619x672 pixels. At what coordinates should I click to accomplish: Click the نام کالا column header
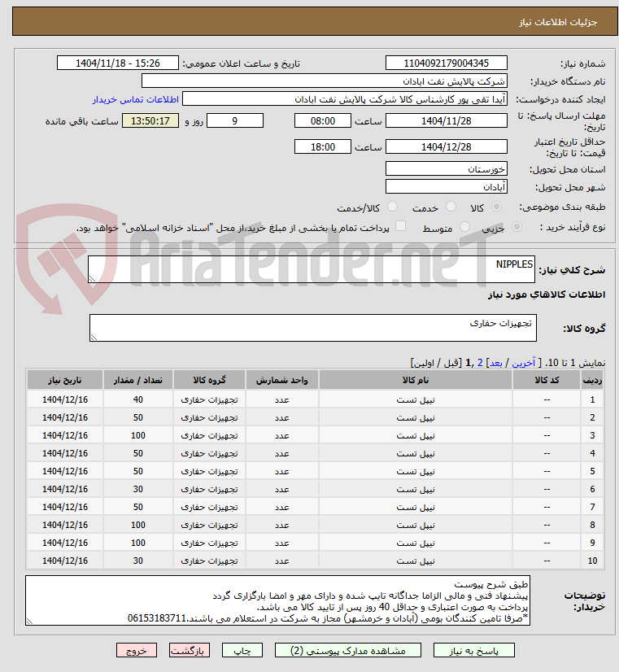[415, 380]
